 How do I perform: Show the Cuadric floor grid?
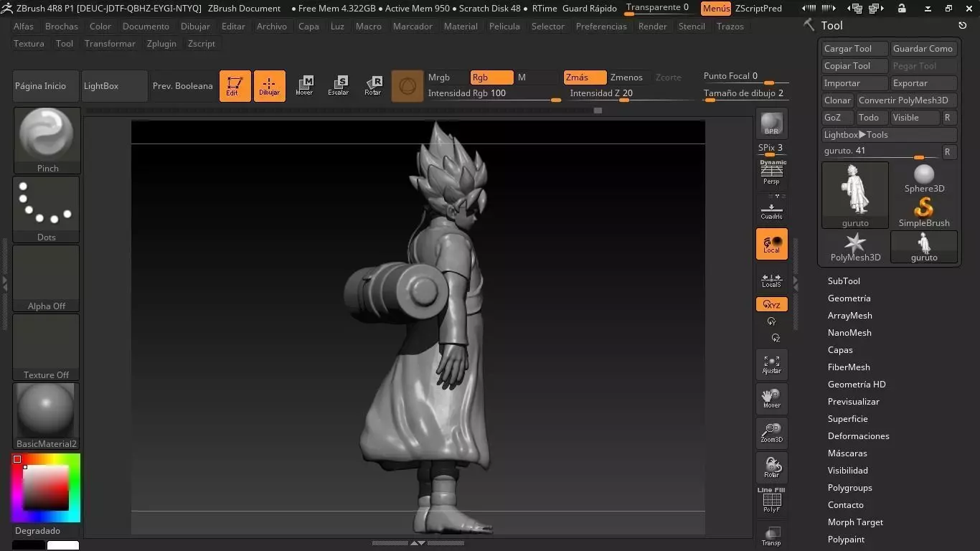point(772,211)
